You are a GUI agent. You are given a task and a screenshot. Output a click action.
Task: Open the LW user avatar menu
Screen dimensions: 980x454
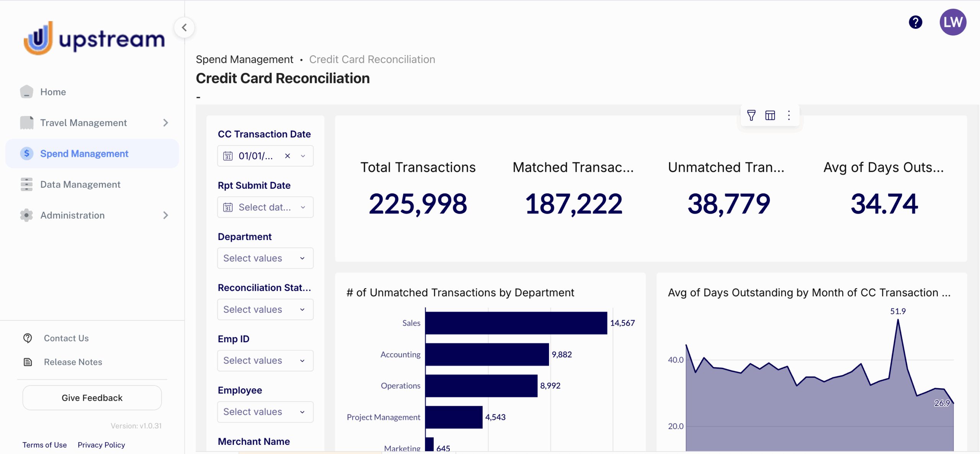(x=952, y=22)
